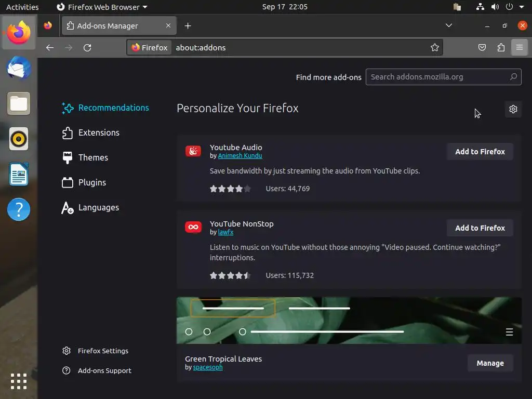This screenshot has height=399, width=532.
Task: Click the clipboard indicator in top bar
Action: pyautogui.click(x=457, y=7)
